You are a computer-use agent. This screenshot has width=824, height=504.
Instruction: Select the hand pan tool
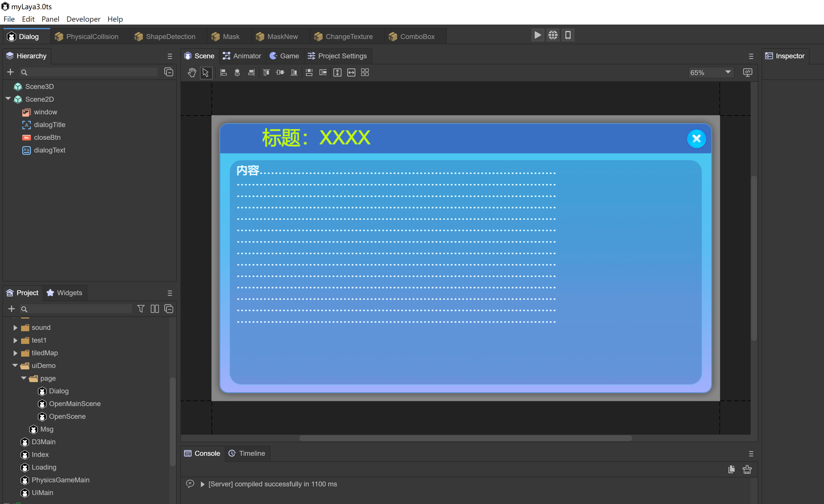192,72
